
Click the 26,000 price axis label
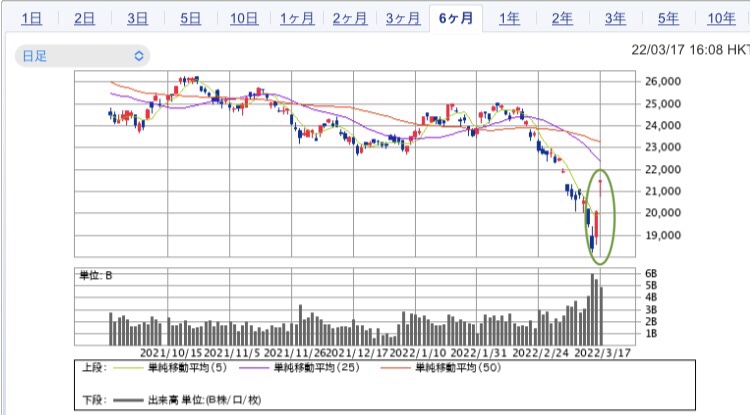pyautogui.click(x=663, y=81)
